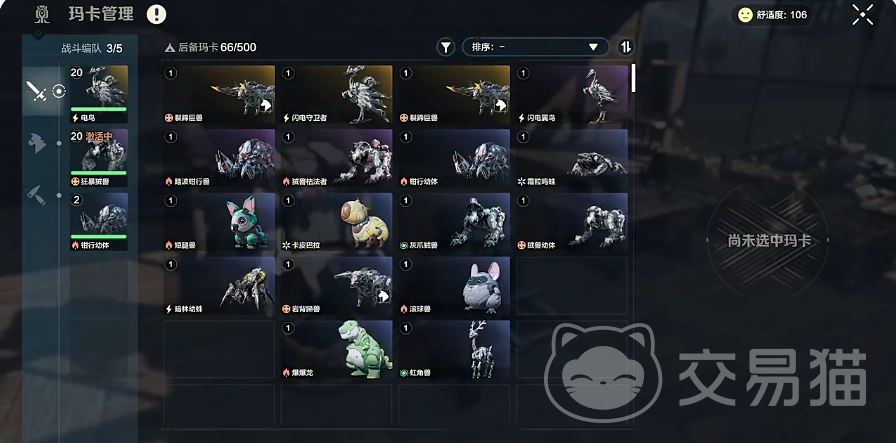Click the exclamation info icon

point(157,14)
